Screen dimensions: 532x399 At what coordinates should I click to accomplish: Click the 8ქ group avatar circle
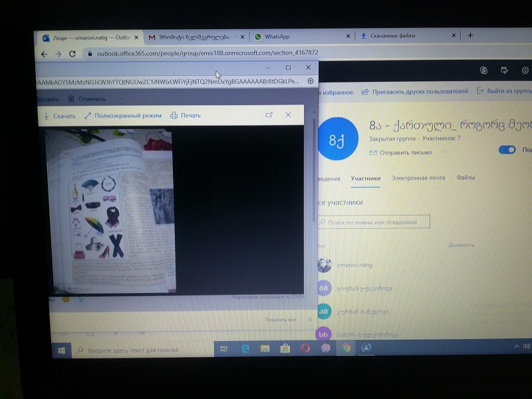click(338, 139)
